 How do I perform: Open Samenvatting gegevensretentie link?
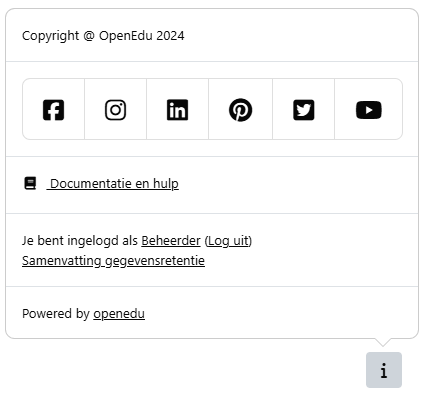pyautogui.click(x=113, y=261)
